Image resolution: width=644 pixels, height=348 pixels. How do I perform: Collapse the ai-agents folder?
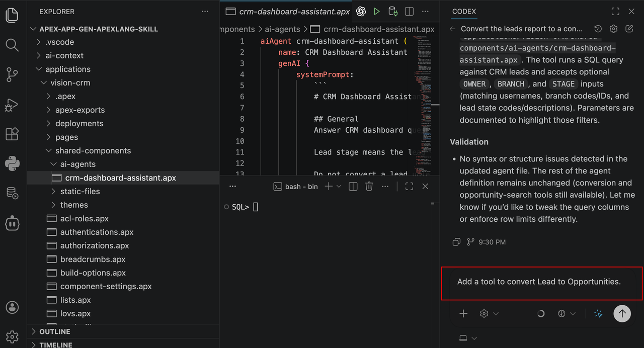78,164
